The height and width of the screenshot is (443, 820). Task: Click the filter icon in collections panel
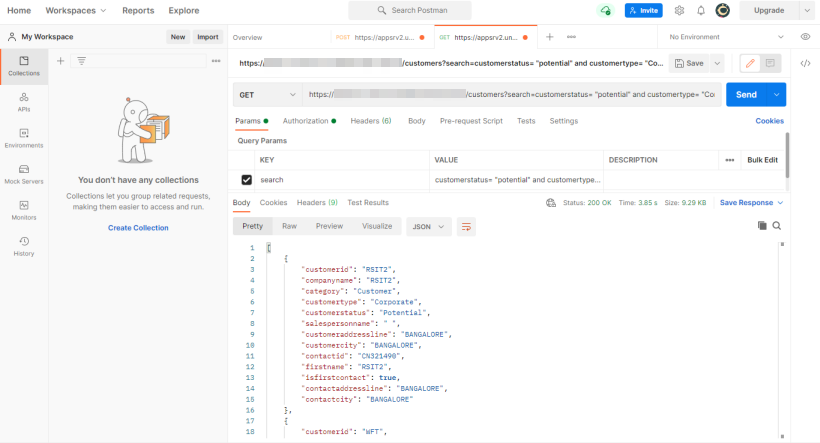(x=82, y=61)
